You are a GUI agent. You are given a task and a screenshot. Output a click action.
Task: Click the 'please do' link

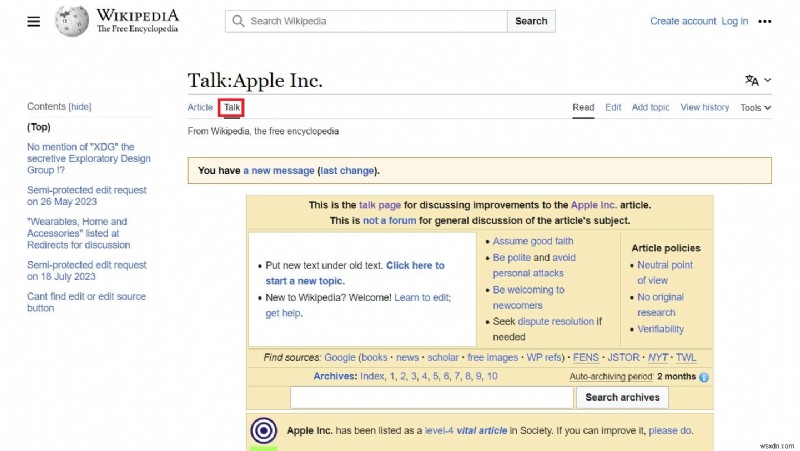[670, 431]
